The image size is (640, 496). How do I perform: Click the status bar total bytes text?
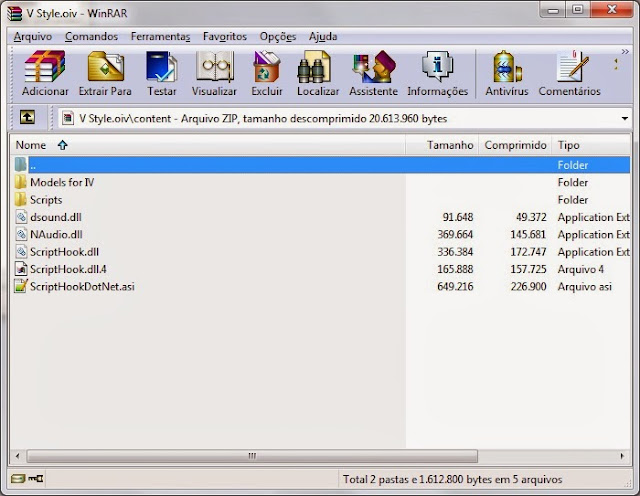tap(452, 479)
